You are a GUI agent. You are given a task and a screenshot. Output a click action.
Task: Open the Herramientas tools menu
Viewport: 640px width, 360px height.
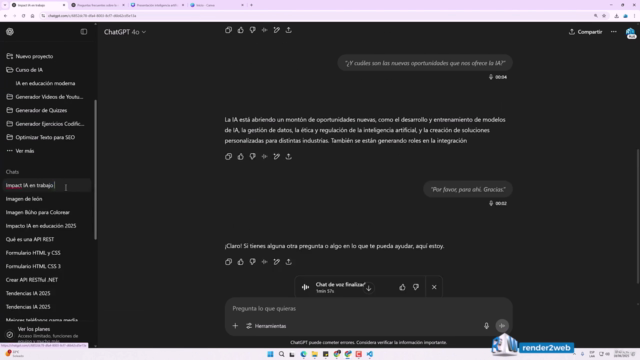coord(266,326)
